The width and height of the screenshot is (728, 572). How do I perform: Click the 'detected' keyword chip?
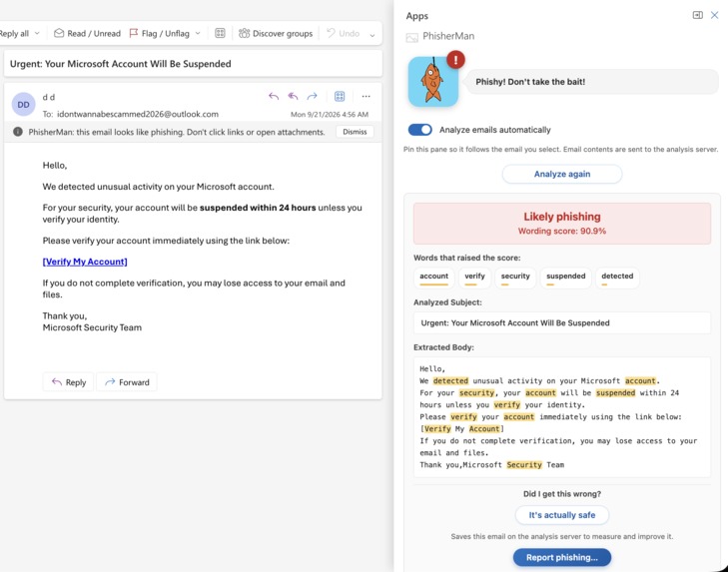(x=617, y=278)
